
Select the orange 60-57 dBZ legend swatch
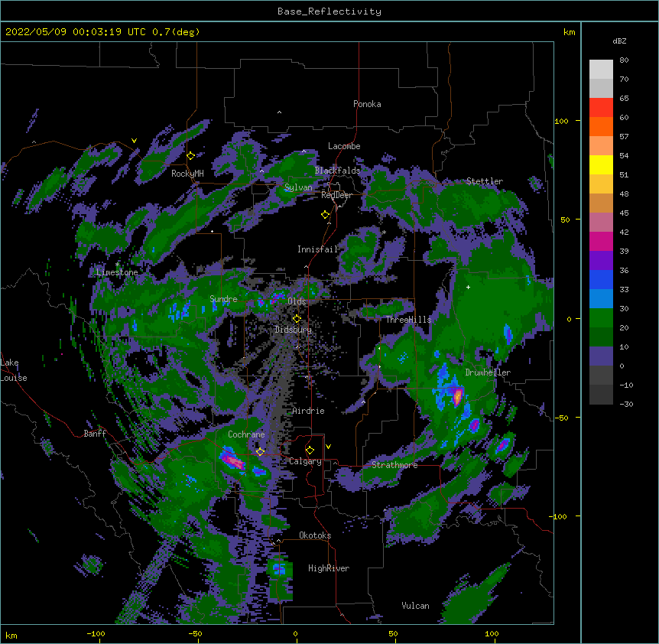click(x=601, y=126)
